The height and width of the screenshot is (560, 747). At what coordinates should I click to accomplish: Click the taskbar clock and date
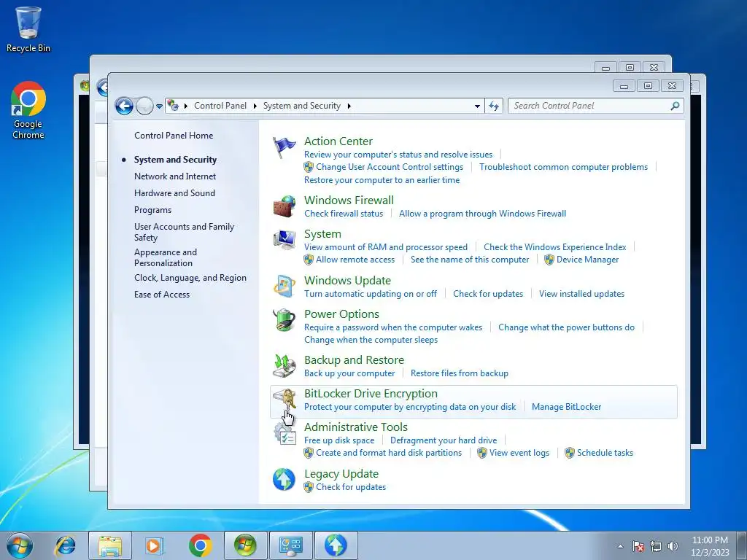pos(710,546)
